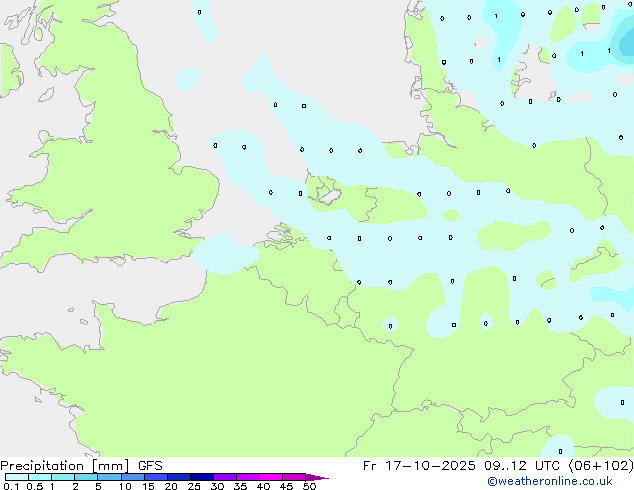Click the legend label '25'
This screenshot has width=634, height=490.
point(194,486)
